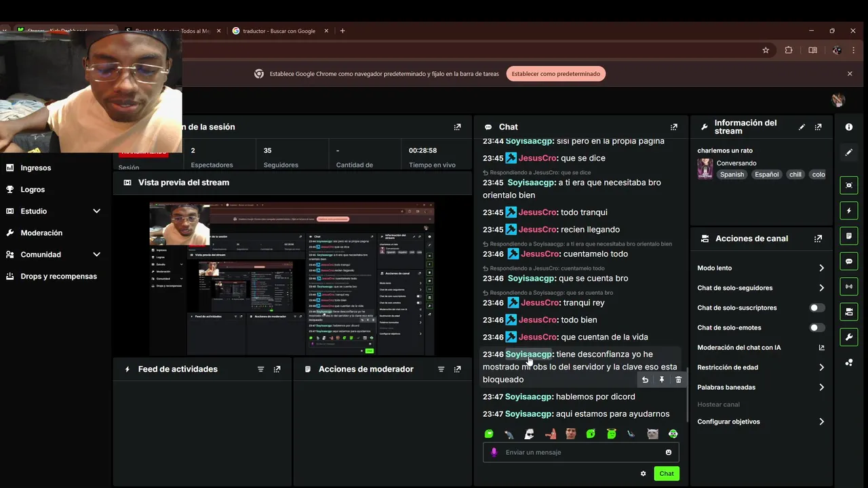Bookmark this page with star icon
Image resolution: width=868 pixels, height=488 pixels.
click(x=766, y=50)
